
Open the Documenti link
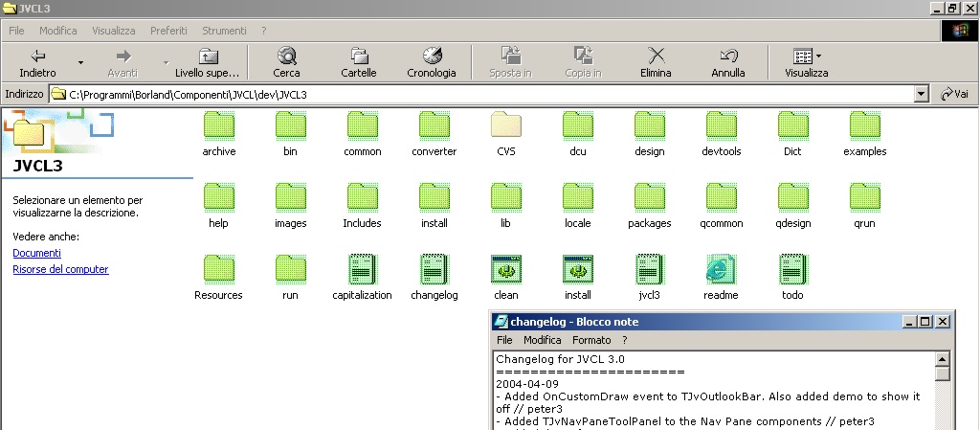click(37, 253)
